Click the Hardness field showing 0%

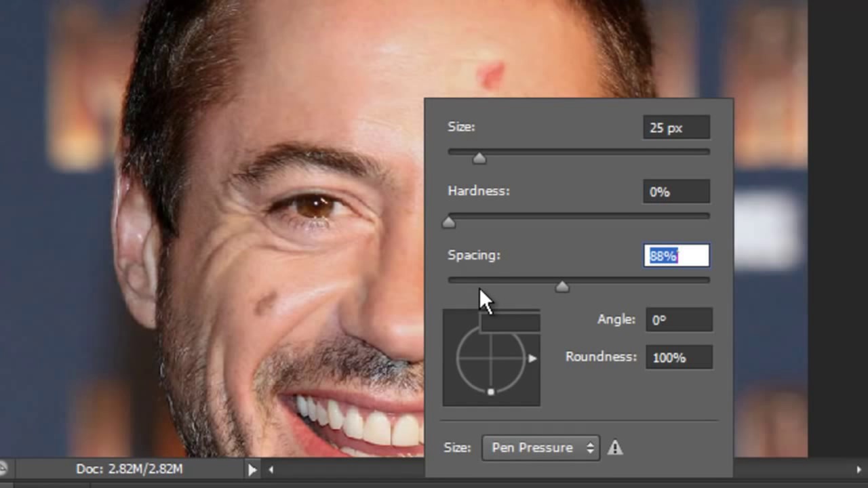(676, 192)
